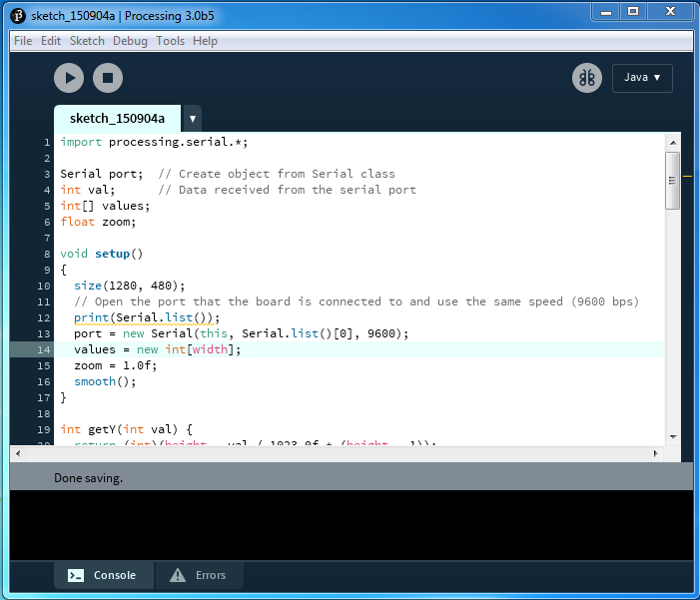Viewport: 700px width, 600px height.
Task: Click horizontal scrollbar left arrow
Action: [18, 453]
